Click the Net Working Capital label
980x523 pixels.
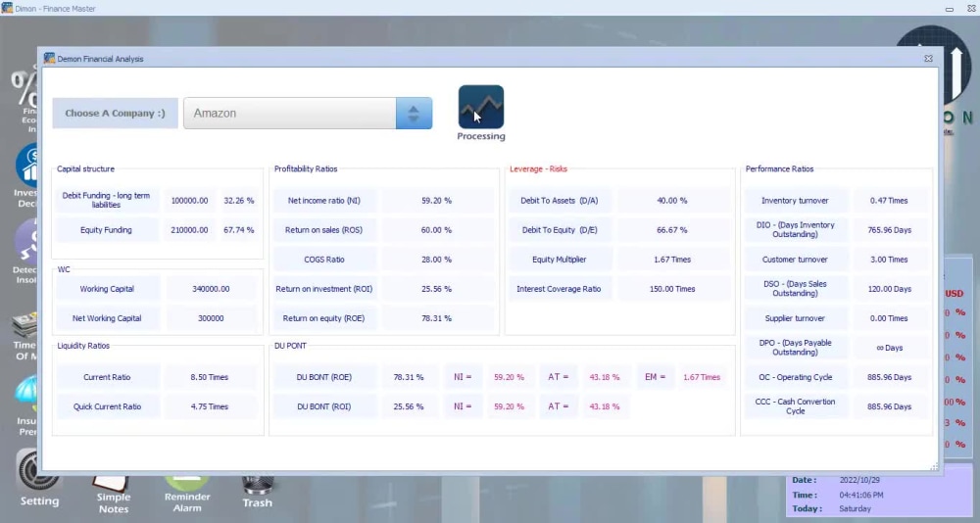pos(107,318)
